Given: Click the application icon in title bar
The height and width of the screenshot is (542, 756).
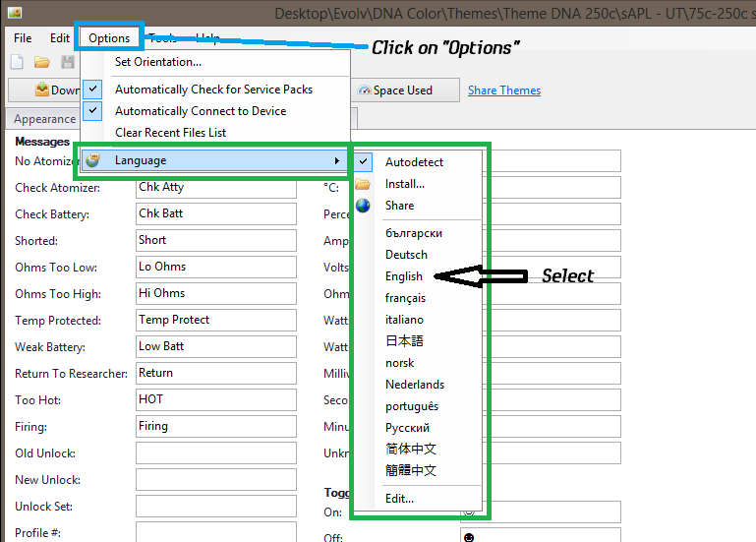Looking at the screenshot, I should coord(15,12).
